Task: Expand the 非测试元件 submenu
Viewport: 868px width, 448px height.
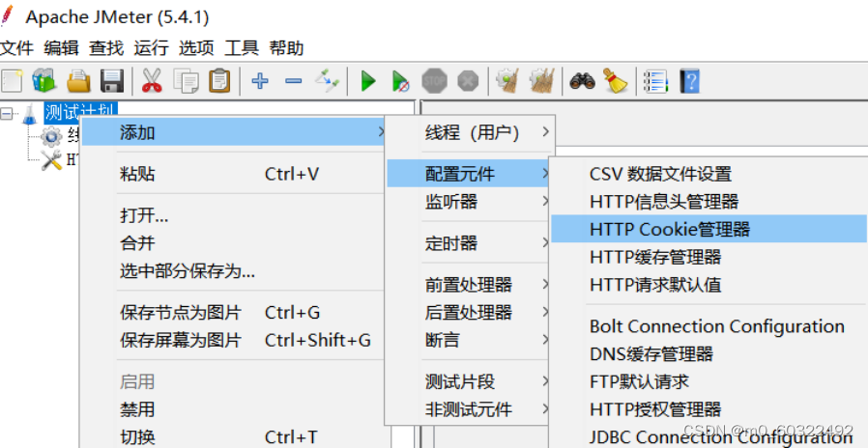Action: 469,409
